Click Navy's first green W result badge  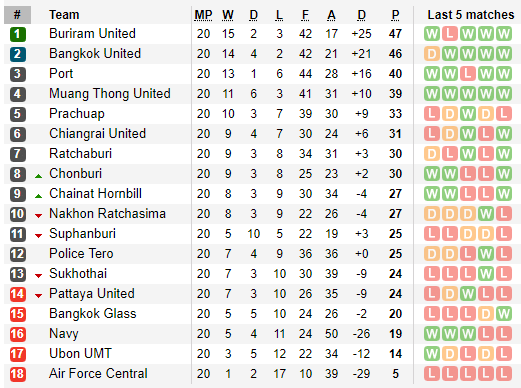click(x=432, y=334)
